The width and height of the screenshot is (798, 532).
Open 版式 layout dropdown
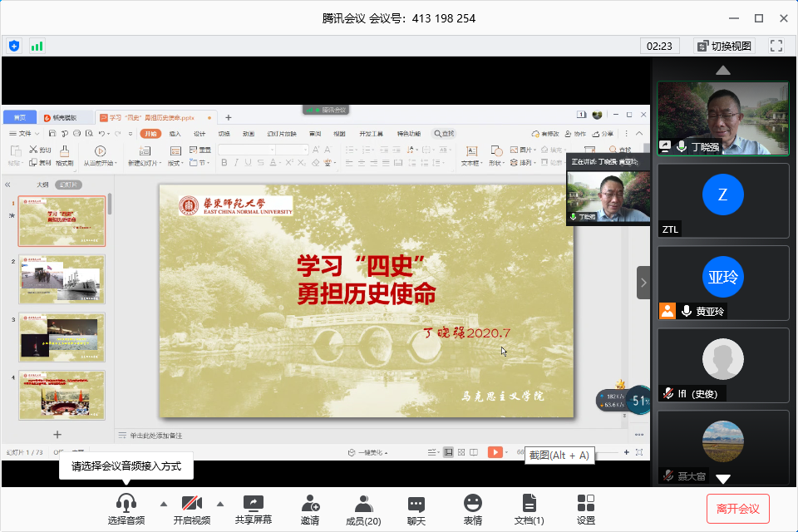pyautogui.click(x=175, y=155)
